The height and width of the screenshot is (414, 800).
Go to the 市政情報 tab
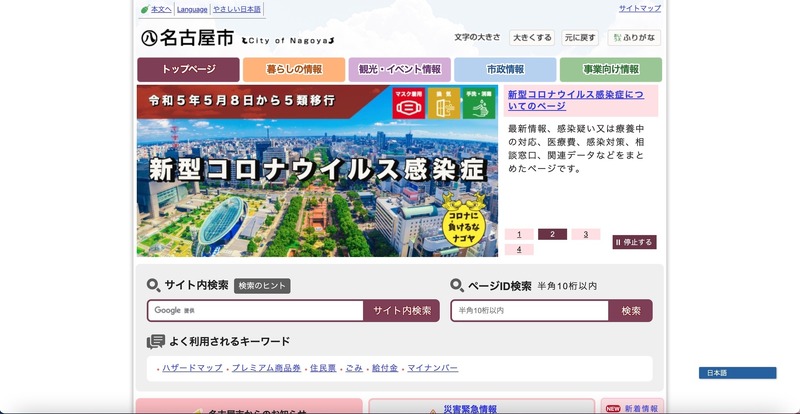point(505,70)
